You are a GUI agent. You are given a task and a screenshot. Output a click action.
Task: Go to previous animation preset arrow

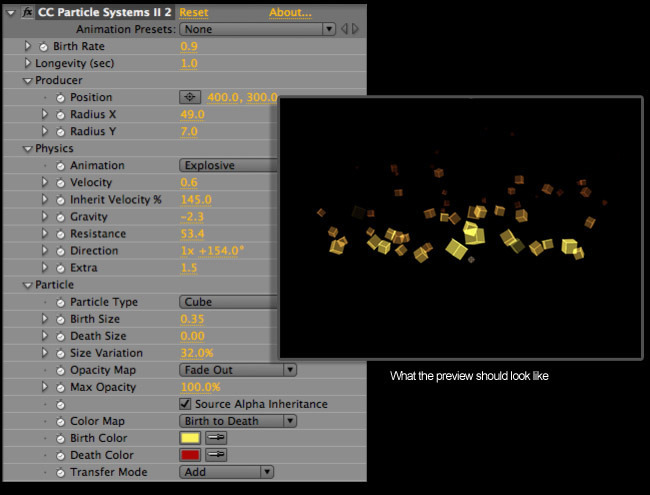click(344, 29)
